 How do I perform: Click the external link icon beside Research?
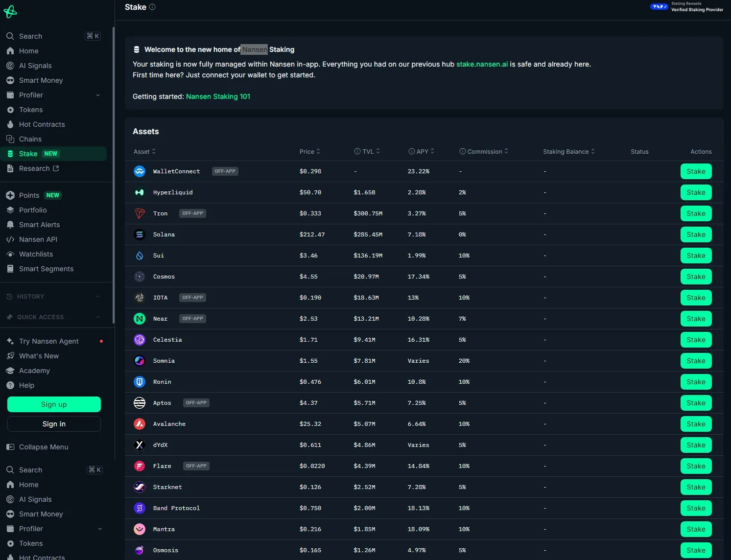(x=56, y=168)
